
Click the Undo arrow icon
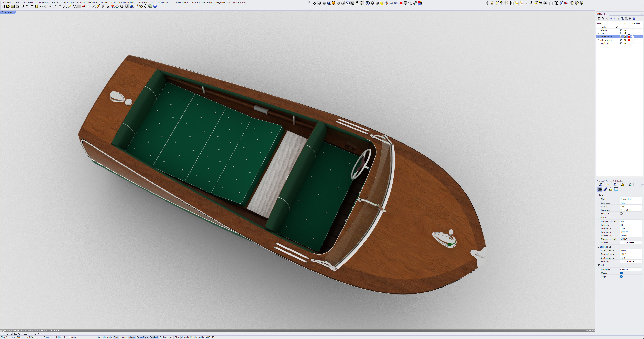[41, 6]
